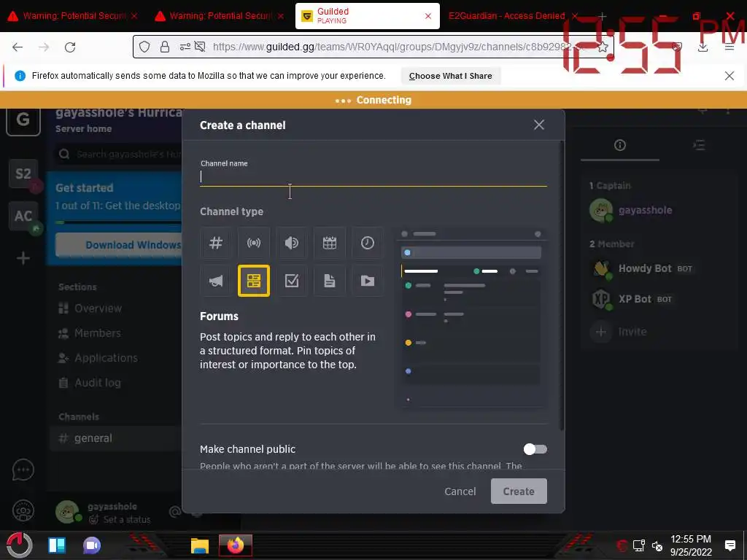Select the Forums channel type icon
Viewport: 747px width, 560px height.
(x=254, y=281)
